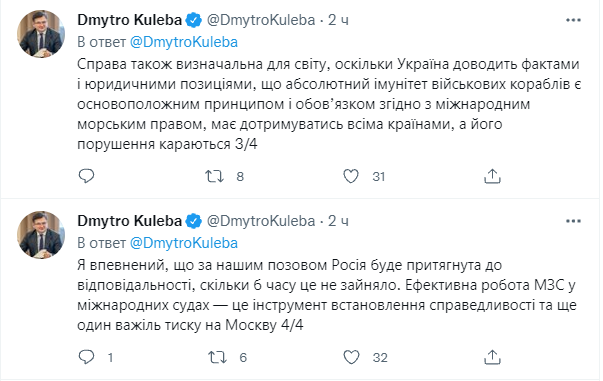Screen dimensions: 603x381
Task: Open the '2 ч' timestamp of the first tweet
Action: tap(338, 20)
